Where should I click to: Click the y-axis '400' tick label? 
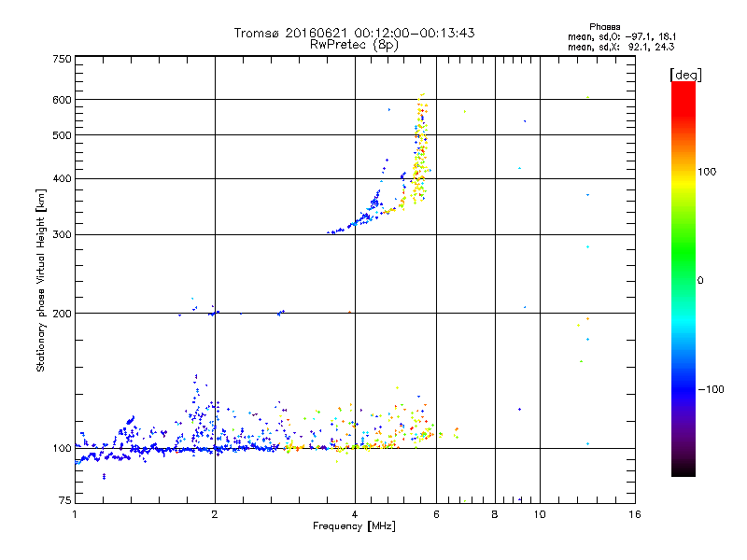click(x=62, y=179)
